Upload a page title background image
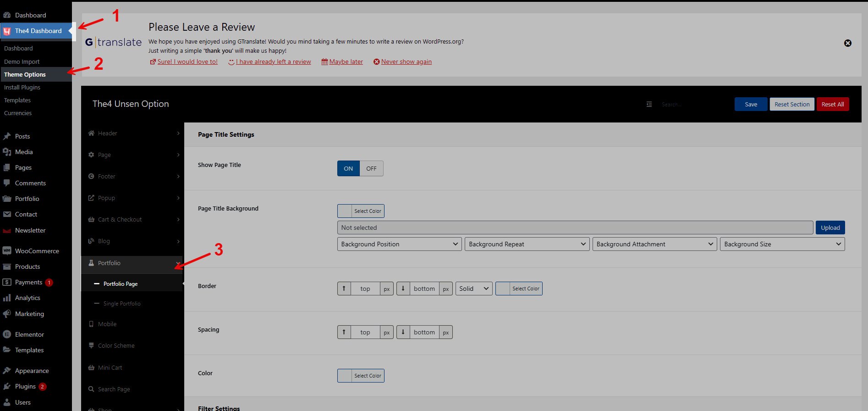This screenshot has height=411, width=868. pyautogui.click(x=830, y=228)
